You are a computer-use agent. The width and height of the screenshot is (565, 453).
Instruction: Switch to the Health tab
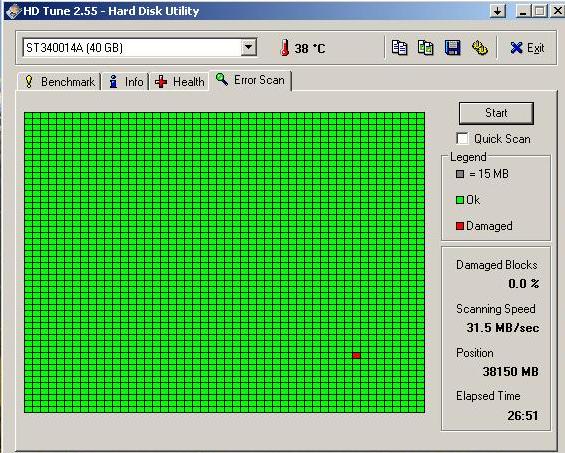tap(179, 82)
